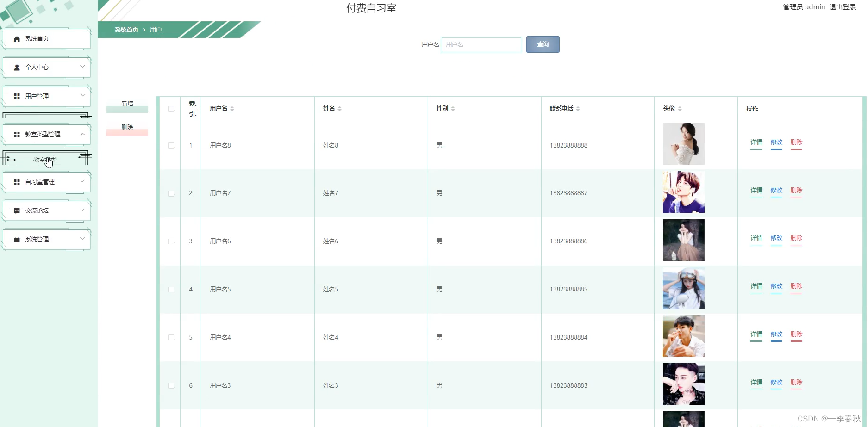Click the grid icon beside 教室类型管理
Image resolution: width=868 pixels, height=427 pixels.
pos(17,134)
